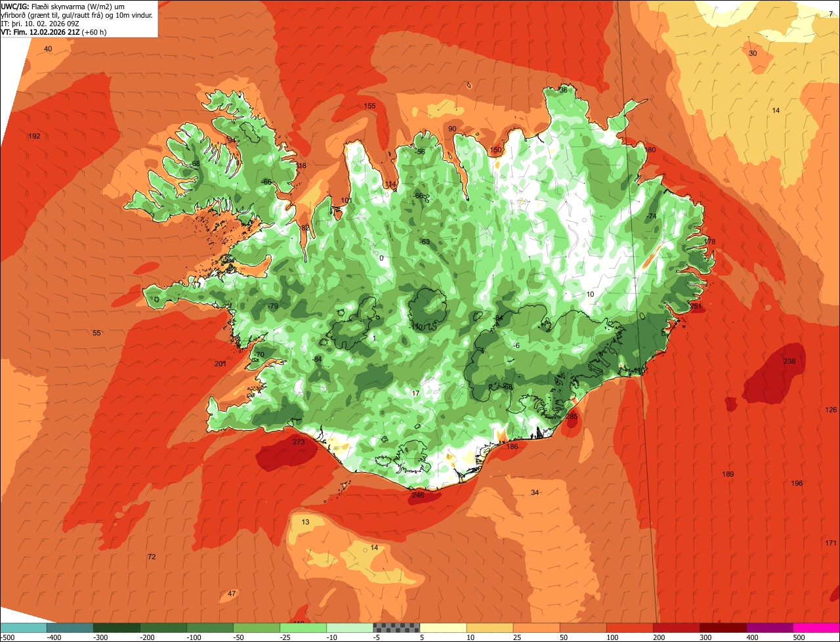The width and height of the screenshot is (840, 642).
Task: Click the 114 value in the northern fjord
Action: tap(391, 184)
